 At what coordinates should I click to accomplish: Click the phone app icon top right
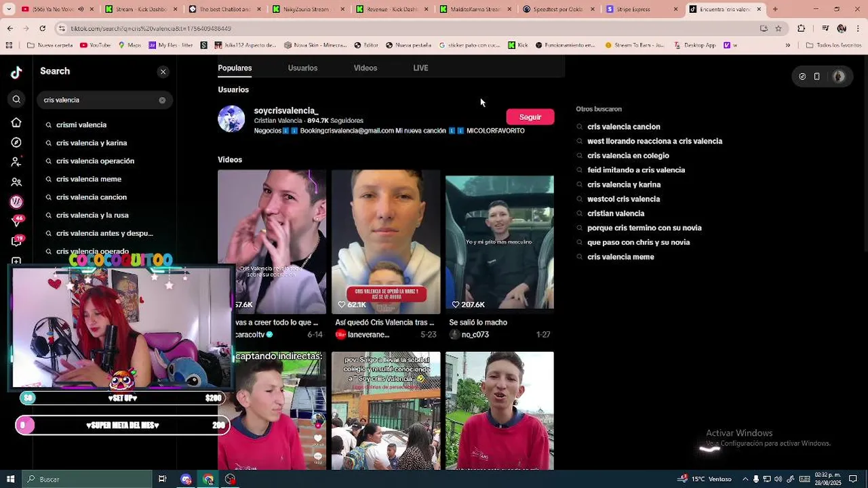pos(817,77)
